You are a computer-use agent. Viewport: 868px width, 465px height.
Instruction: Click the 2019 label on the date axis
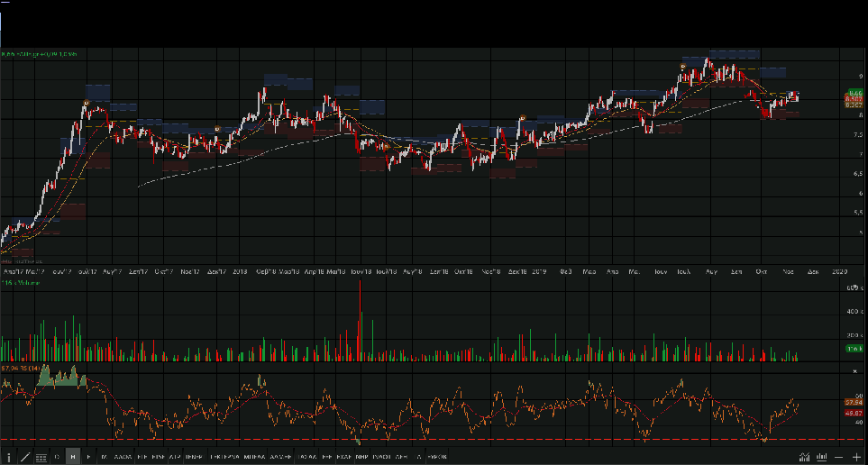click(539, 270)
